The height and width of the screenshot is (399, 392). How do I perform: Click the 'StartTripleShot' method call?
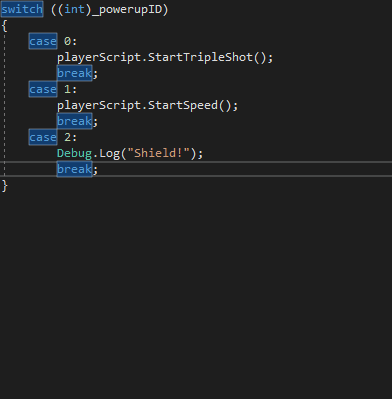200,57
